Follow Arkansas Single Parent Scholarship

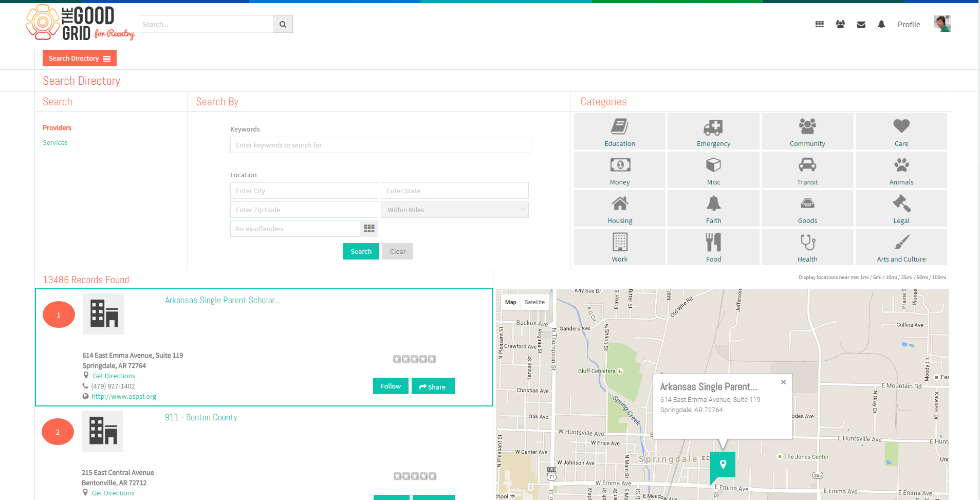point(391,386)
